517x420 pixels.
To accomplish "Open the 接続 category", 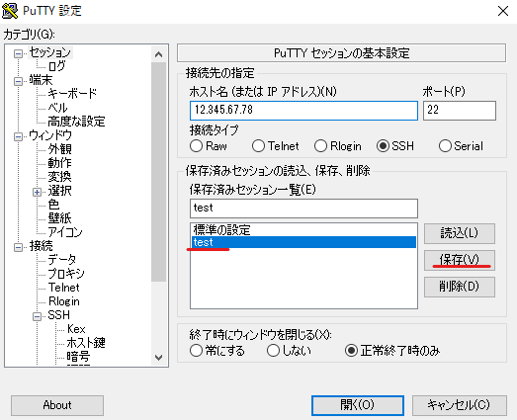I will [41, 246].
